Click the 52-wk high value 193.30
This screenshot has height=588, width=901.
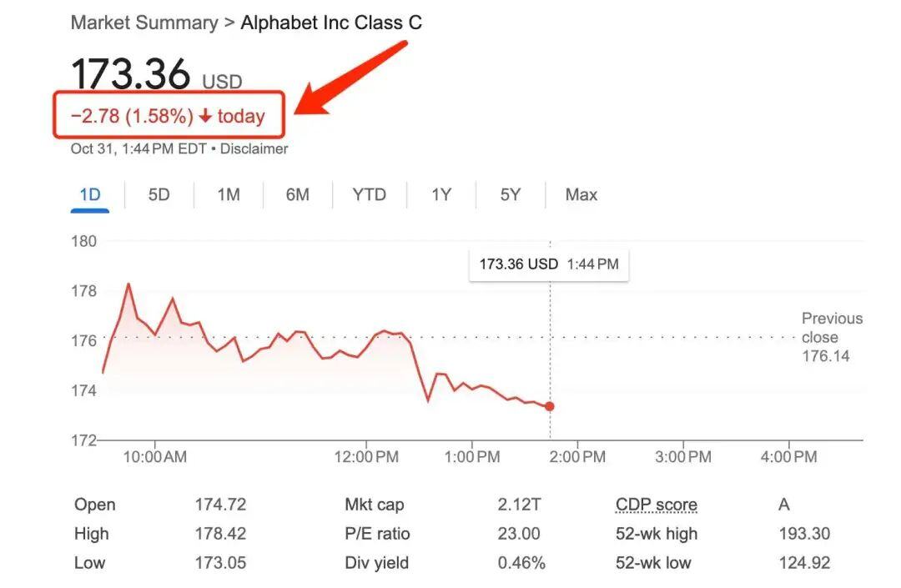[804, 534]
